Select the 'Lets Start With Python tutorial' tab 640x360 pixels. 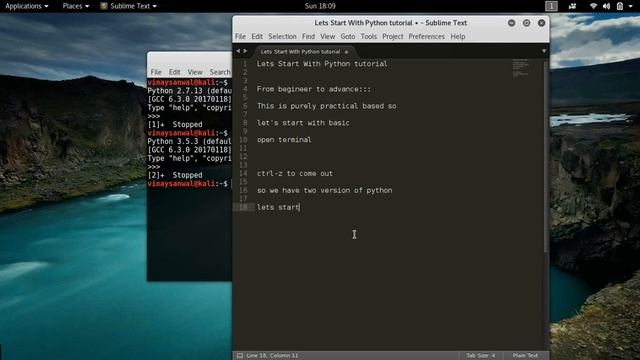[300, 52]
